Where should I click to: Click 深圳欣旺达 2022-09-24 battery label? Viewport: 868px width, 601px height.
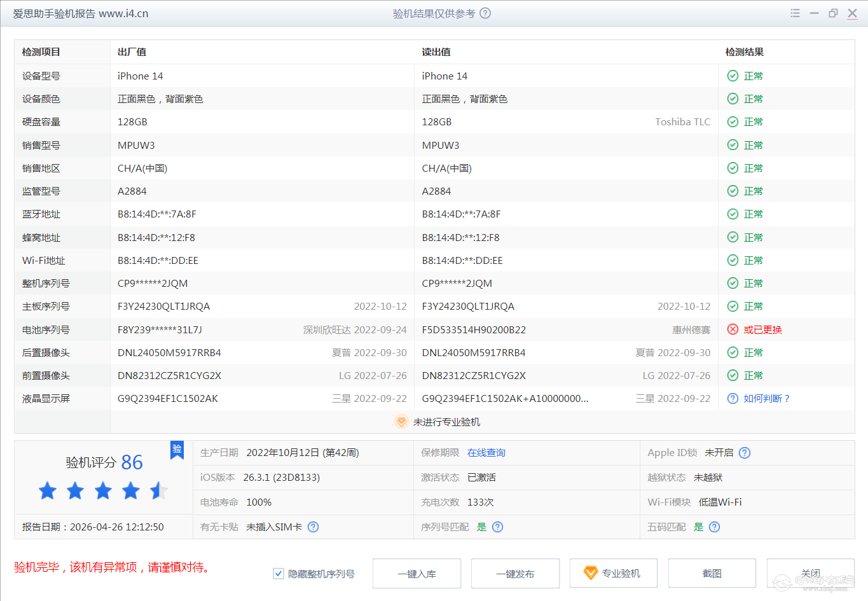pos(355,329)
